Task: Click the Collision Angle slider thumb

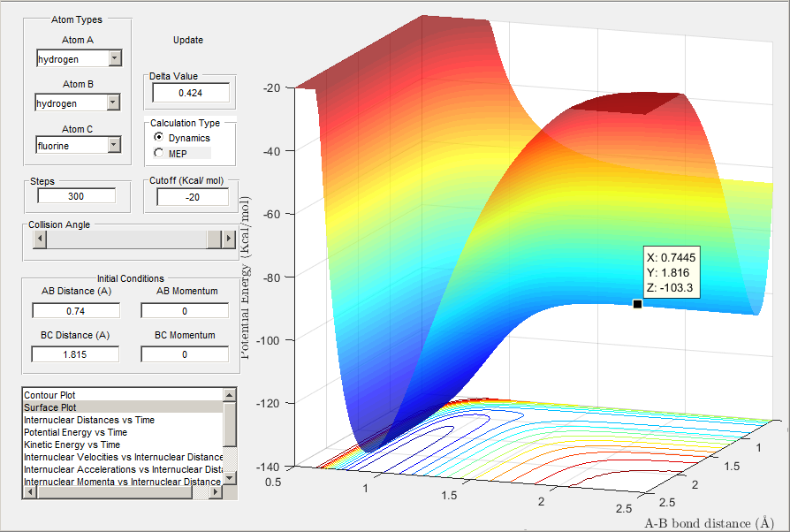Action: point(214,239)
